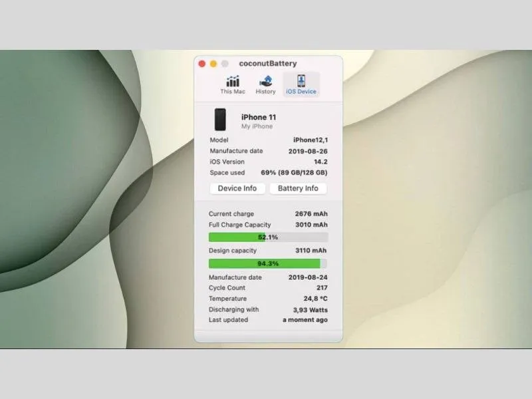Click the iPhone 11 device name
532x399 pixels.
click(x=259, y=117)
